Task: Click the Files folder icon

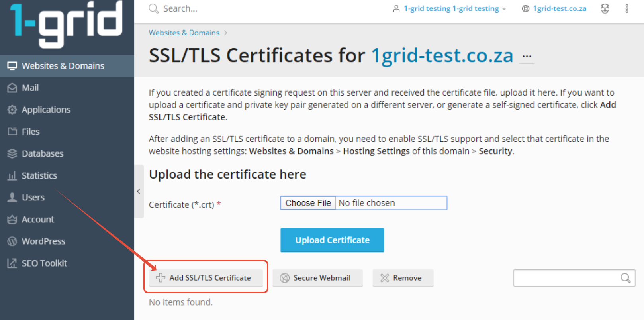Action: pos(12,132)
